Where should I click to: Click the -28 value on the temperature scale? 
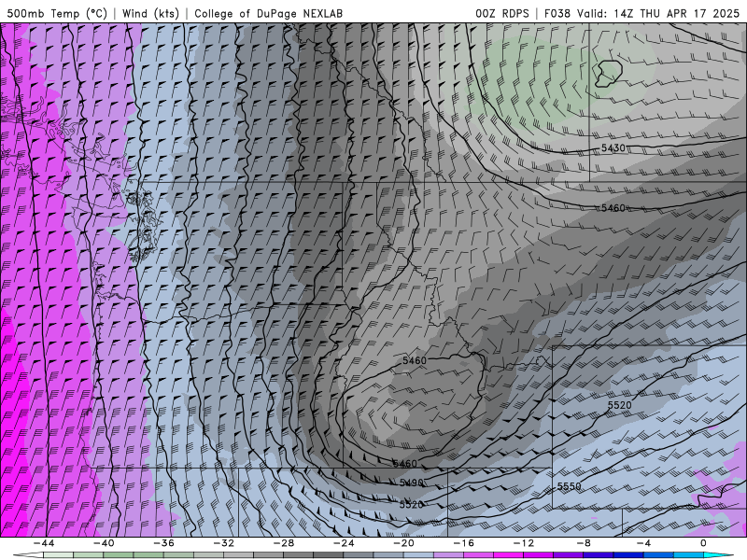[x=284, y=543]
